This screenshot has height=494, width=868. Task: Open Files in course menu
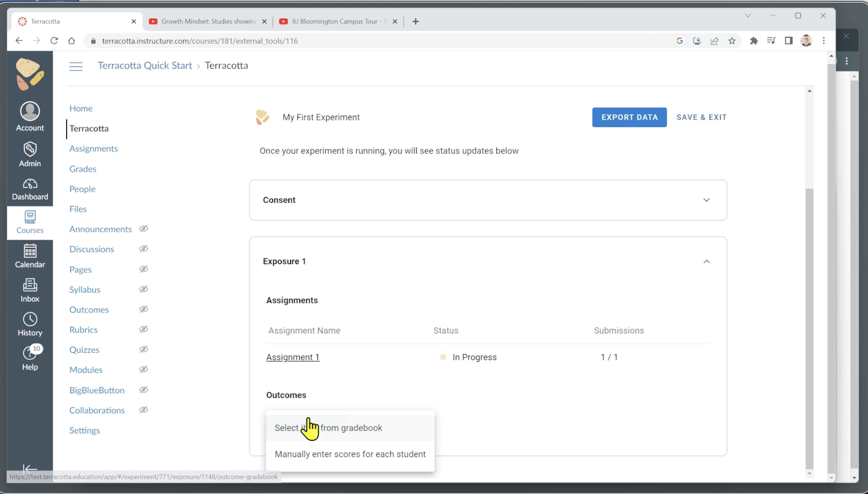point(78,209)
